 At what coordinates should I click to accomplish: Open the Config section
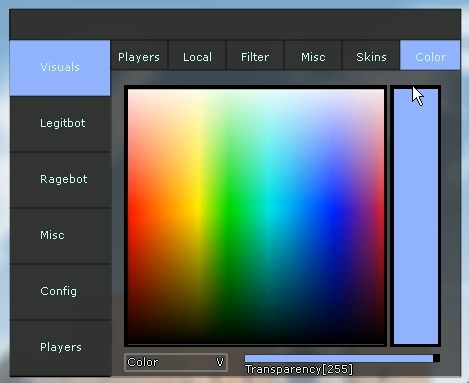pos(60,292)
